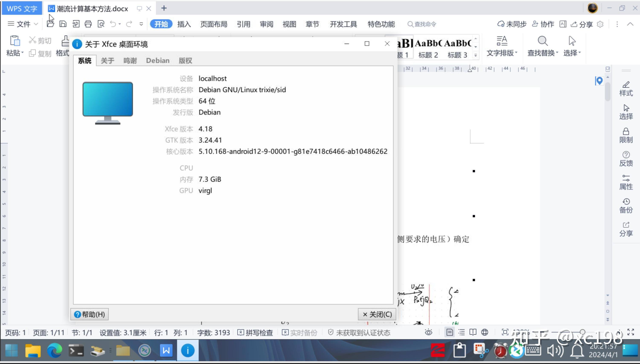This screenshot has height=364, width=640.
Task: Click the 未同步 sync status button
Action: point(512,24)
